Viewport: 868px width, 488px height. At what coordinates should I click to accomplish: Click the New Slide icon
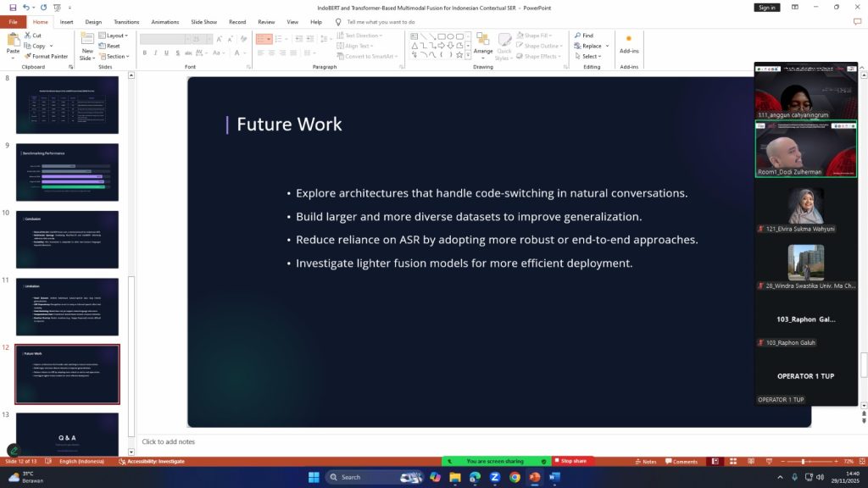87,42
